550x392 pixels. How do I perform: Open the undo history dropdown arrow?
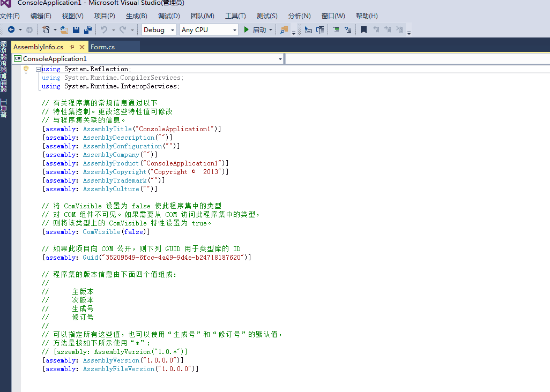pyautogui.click(x=113, y=30)
